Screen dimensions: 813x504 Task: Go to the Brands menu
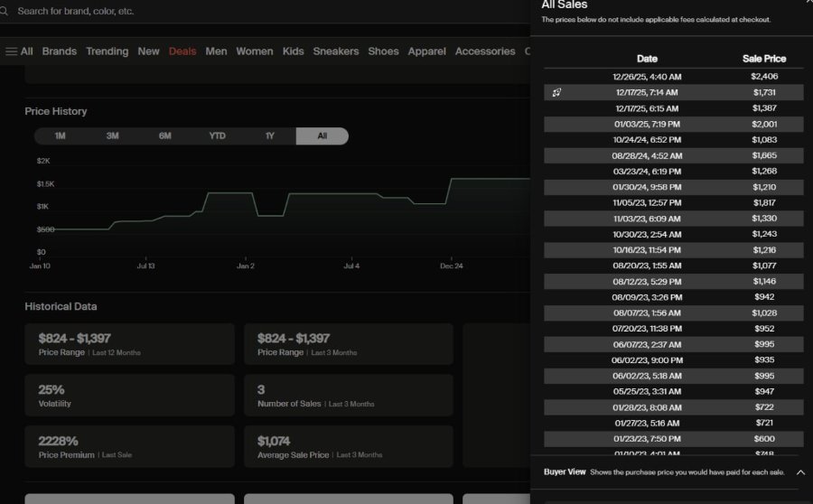coord(59,51)
